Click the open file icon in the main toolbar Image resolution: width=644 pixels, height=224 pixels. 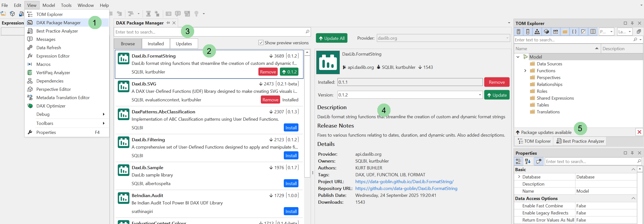click(3, 14)
